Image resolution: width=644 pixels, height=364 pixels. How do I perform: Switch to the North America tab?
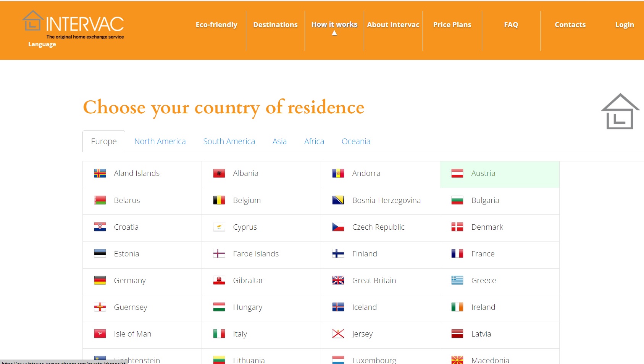(160, 142)
